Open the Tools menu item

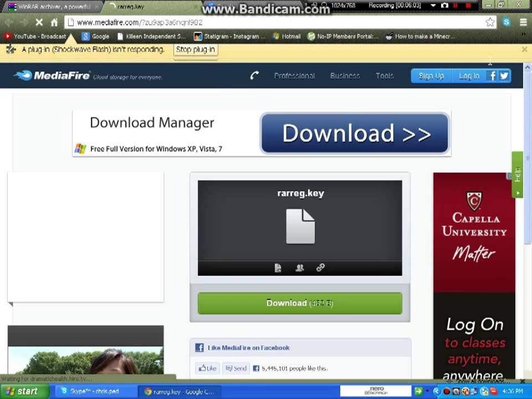click(385, 76)
